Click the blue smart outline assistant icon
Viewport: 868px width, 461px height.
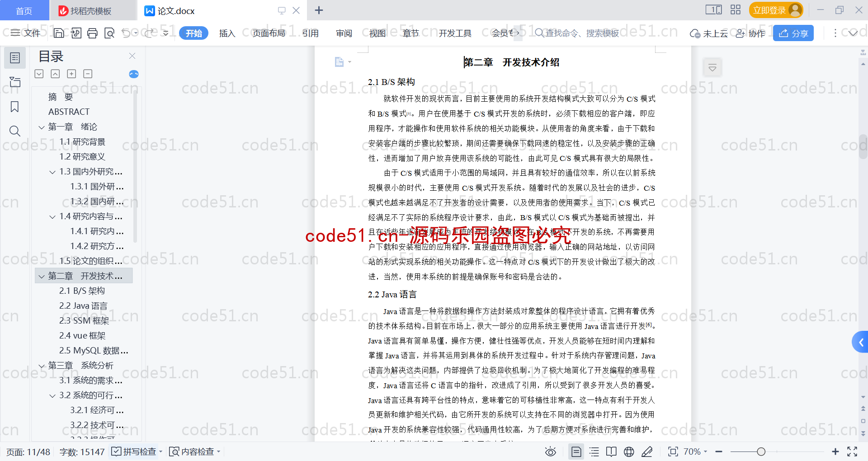[134, 74]
